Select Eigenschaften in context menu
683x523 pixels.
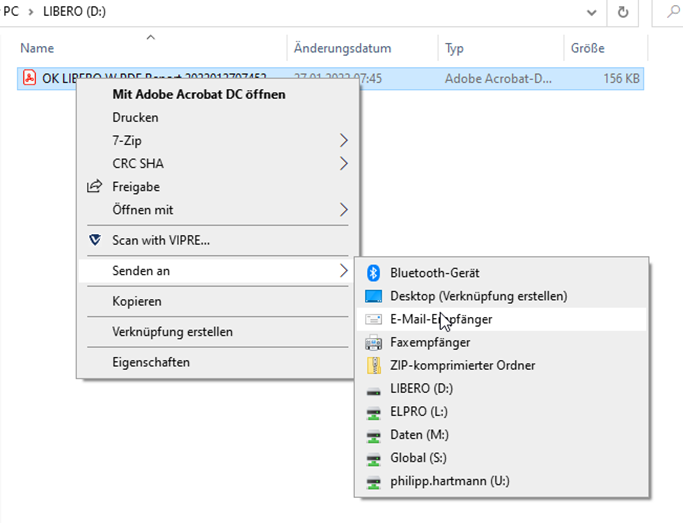[x=150, y=362]
